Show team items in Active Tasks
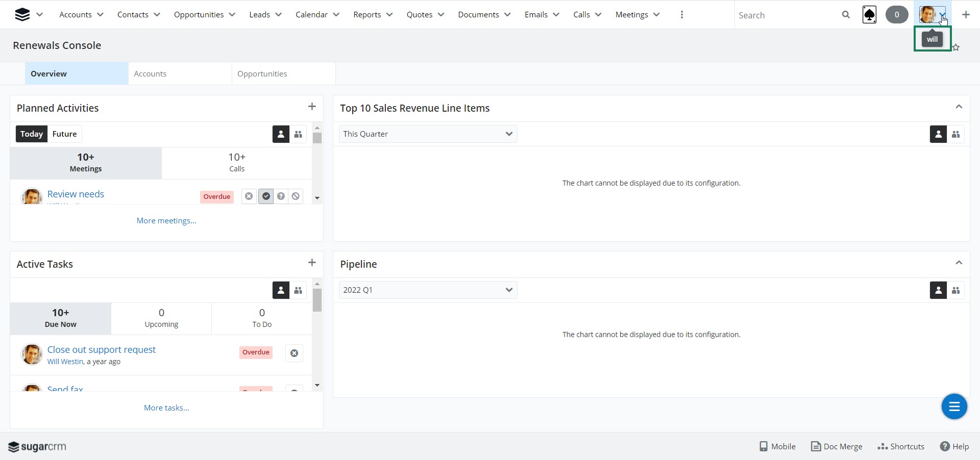980x460 pixels. pyautogui.click(x=298, y=290)
